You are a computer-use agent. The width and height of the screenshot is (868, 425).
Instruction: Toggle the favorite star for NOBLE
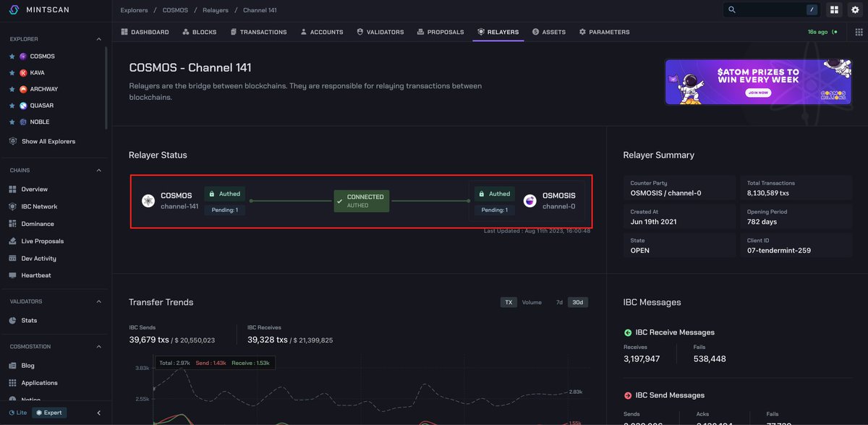pos(12,122)
